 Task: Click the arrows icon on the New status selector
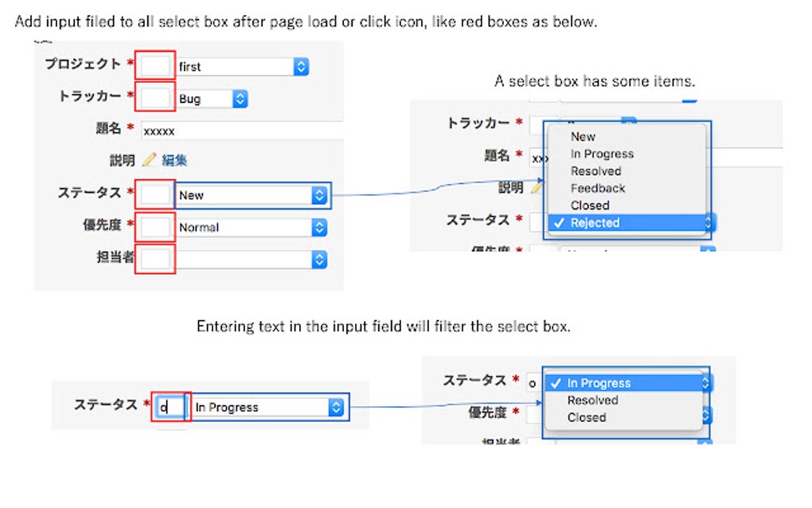(x=318, y=194)
